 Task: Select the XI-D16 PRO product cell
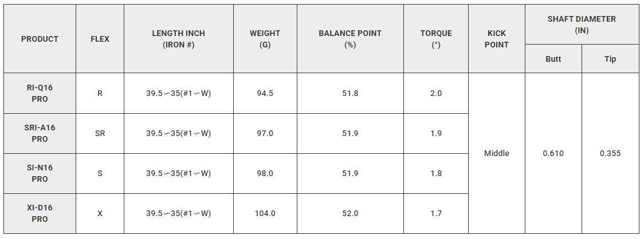[40, 213]
